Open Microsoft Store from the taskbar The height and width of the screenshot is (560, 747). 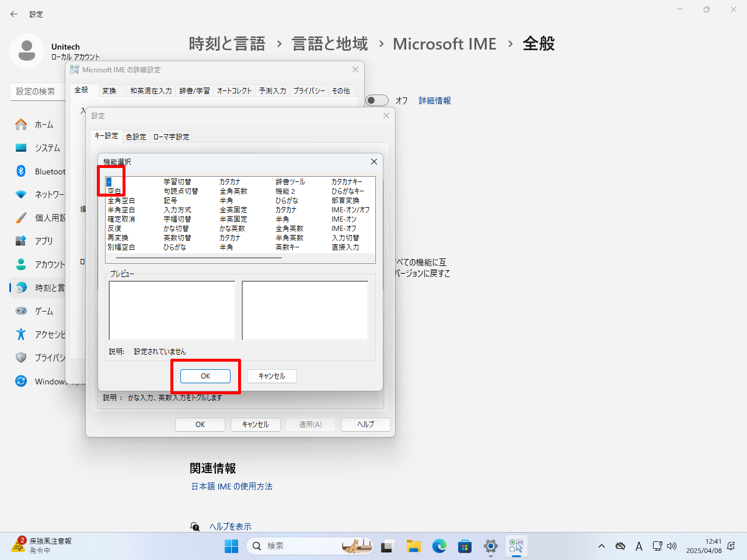point(465,546)
